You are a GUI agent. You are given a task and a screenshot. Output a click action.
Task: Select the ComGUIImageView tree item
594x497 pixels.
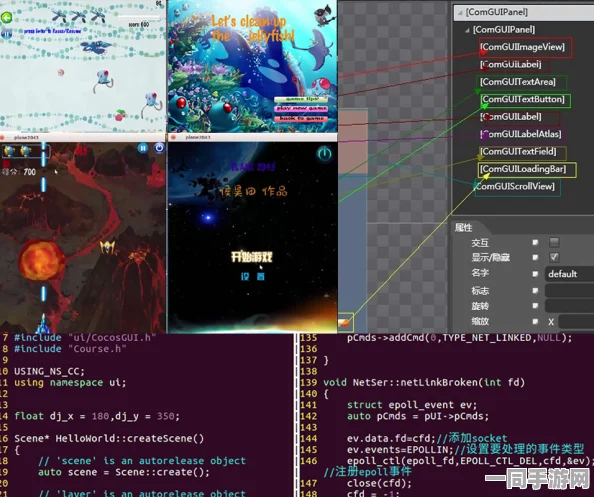point(523,47)
